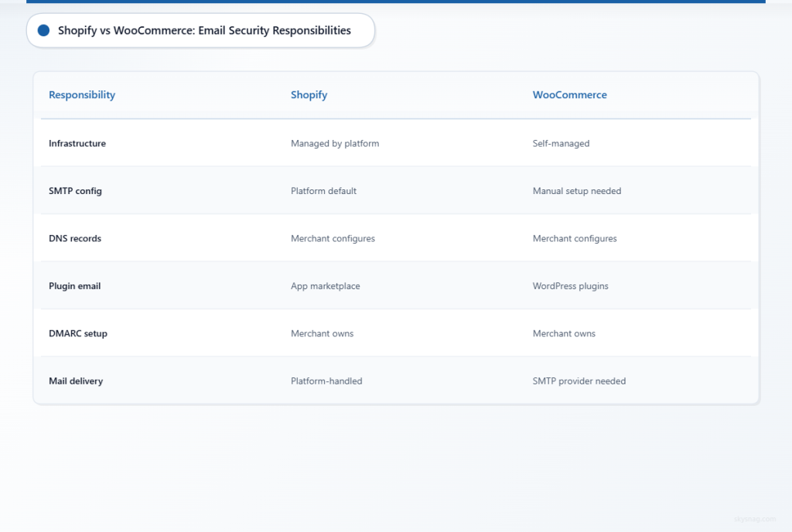Click the 'Platform default' cell
The height and width of the screenshot is (532, 792).
pyautogui.click(x=323, y=191)
